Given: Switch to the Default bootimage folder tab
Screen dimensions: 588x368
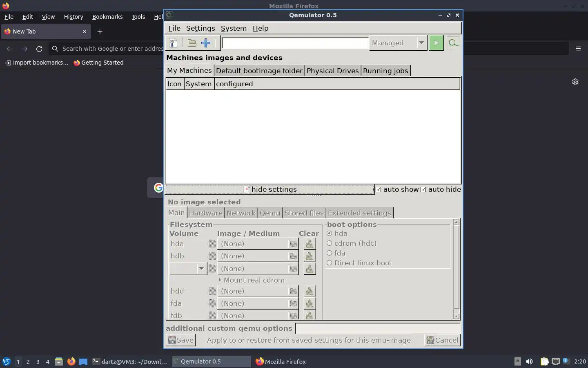Looking at the screenshot, I should (259, 71).
